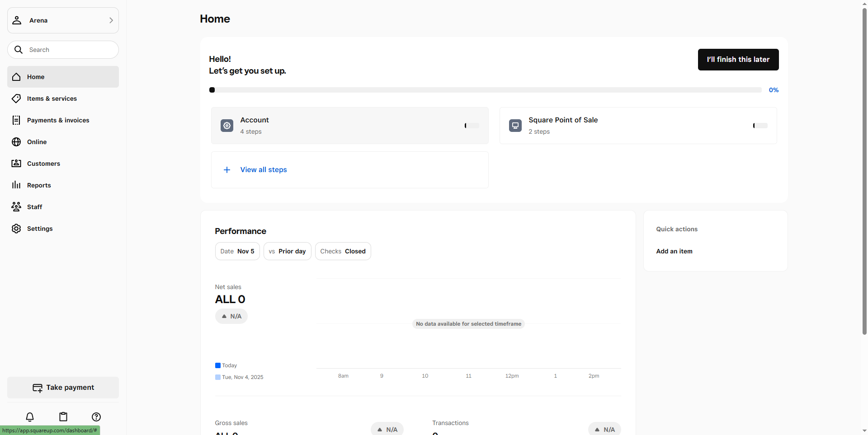The height and width of the screenshot is (435, 868).
Task: Open the clipboard icon in sidebar footer
Action: (x=63, y=416)
